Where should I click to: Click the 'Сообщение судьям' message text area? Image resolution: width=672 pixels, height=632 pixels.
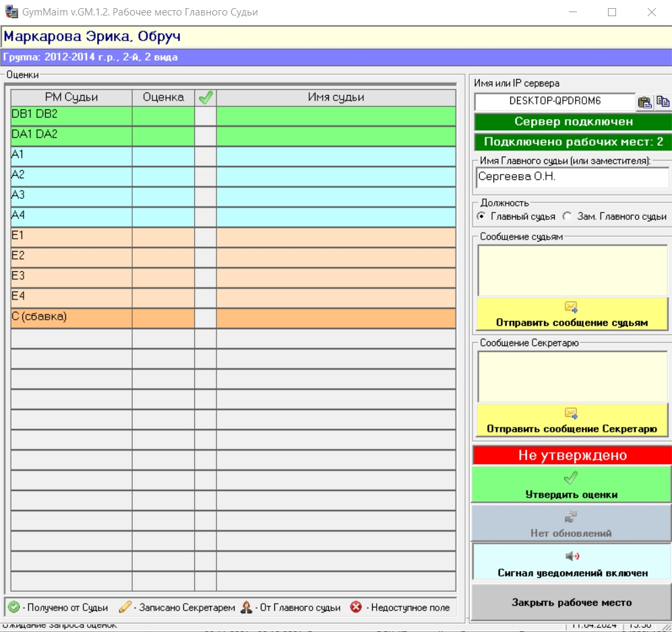tap(572, 270)
